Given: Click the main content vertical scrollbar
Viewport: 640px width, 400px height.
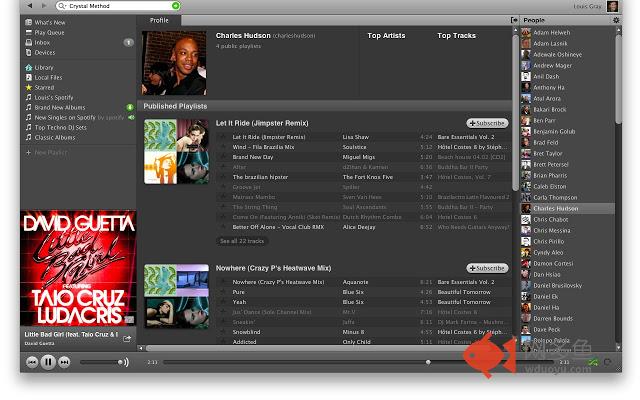Looking at the screenshot, I should pos(515,113).
